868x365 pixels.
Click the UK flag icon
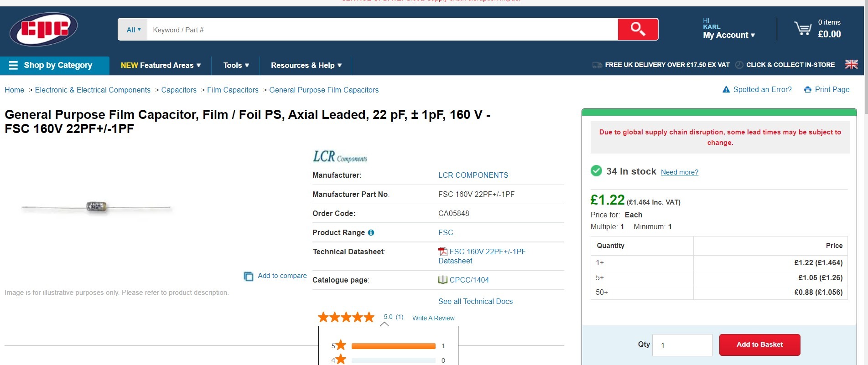coord(851,65)
